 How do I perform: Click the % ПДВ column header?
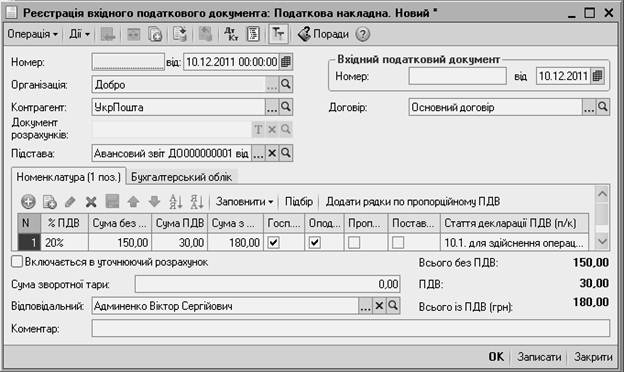click(x=64, y=223)
